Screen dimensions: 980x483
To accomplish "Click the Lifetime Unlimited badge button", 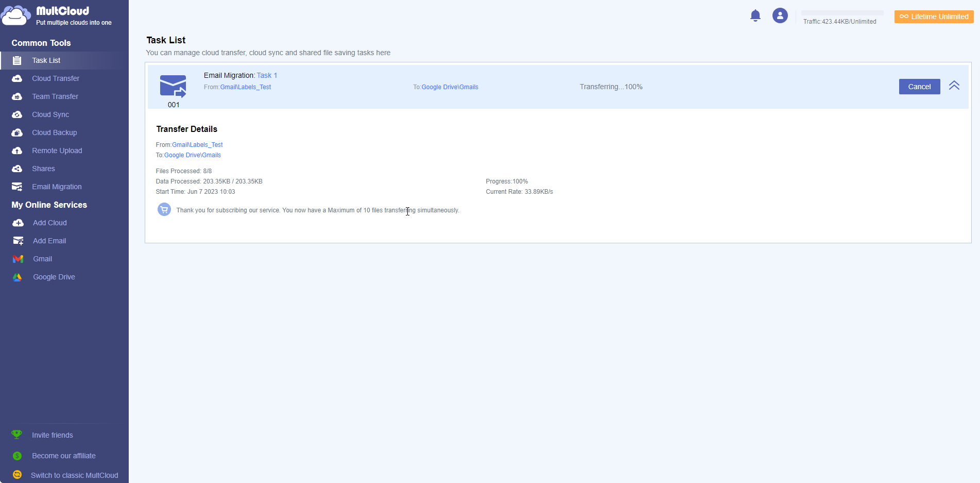I will point(934,16).
